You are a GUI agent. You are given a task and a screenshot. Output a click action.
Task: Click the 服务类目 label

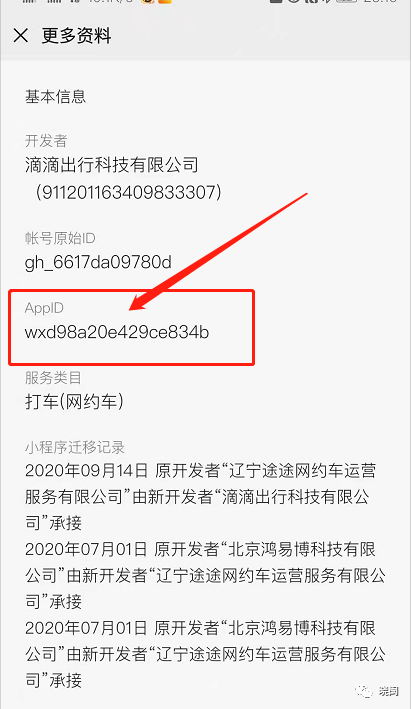[53, 378]
